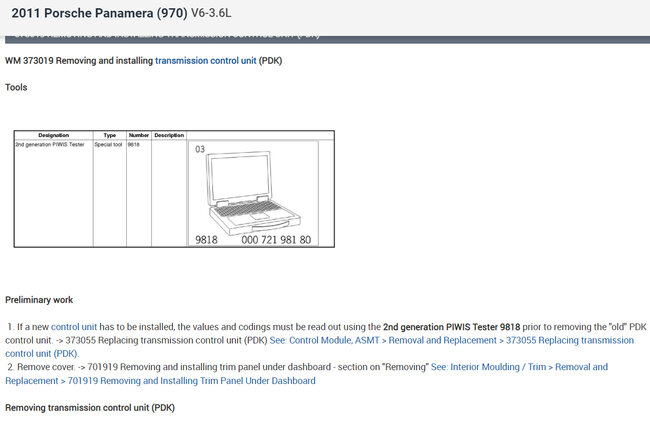Click the 'Type' table header

tap(109, 135)
